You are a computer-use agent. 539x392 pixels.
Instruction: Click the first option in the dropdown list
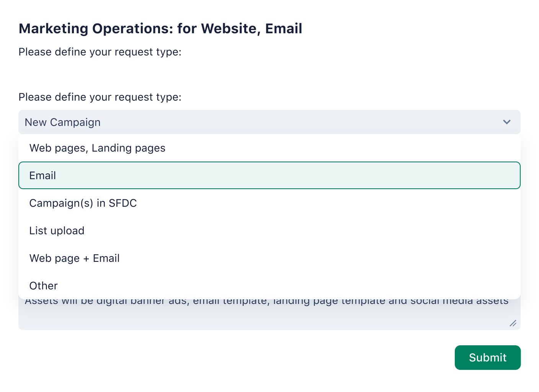tap(97, 148)
